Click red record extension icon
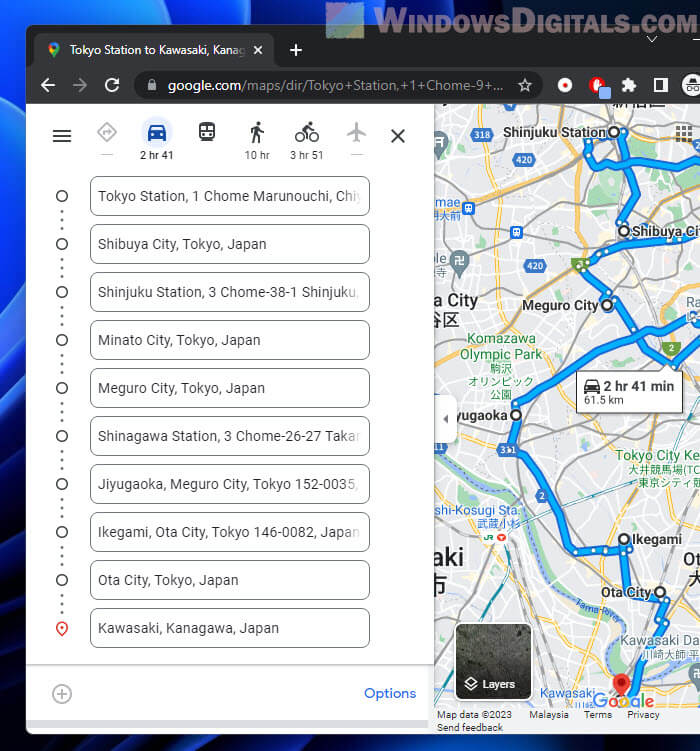The image size is (700, 751). point(565,85)
